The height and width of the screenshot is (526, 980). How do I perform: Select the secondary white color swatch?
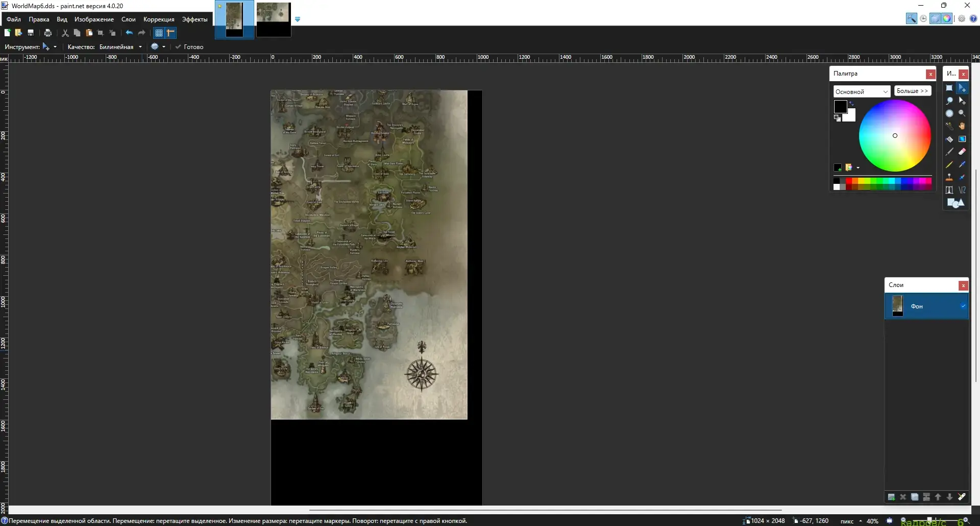(x=851, y=116)
